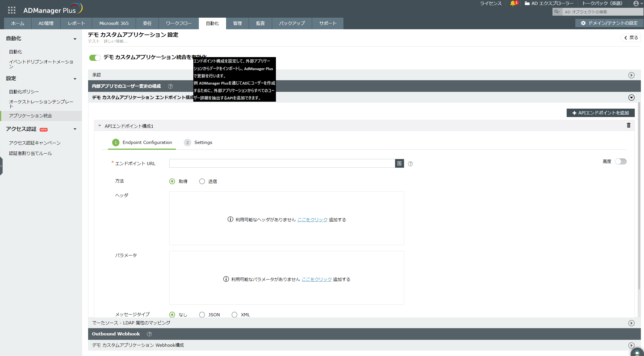Click macro icon beside エンドポイント URL field
The image size is (644, 356).
(x=399, y=163)
